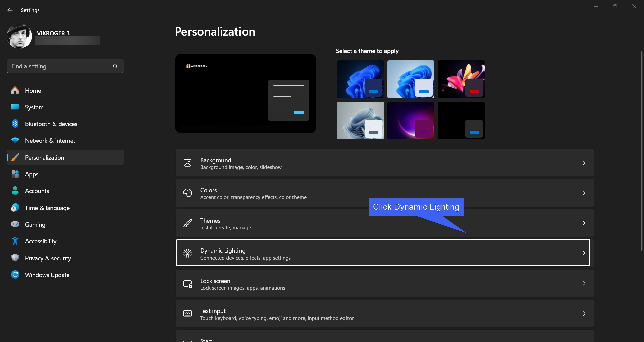Click the Colors palette icon
Screen dimensions: 644x342
187,193
